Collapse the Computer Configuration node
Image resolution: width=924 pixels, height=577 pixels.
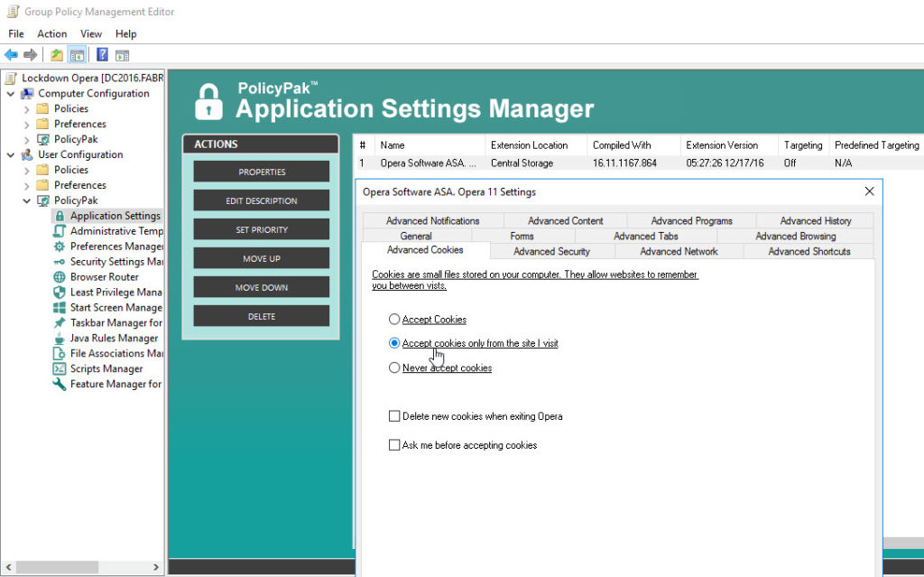coord(11,93)
